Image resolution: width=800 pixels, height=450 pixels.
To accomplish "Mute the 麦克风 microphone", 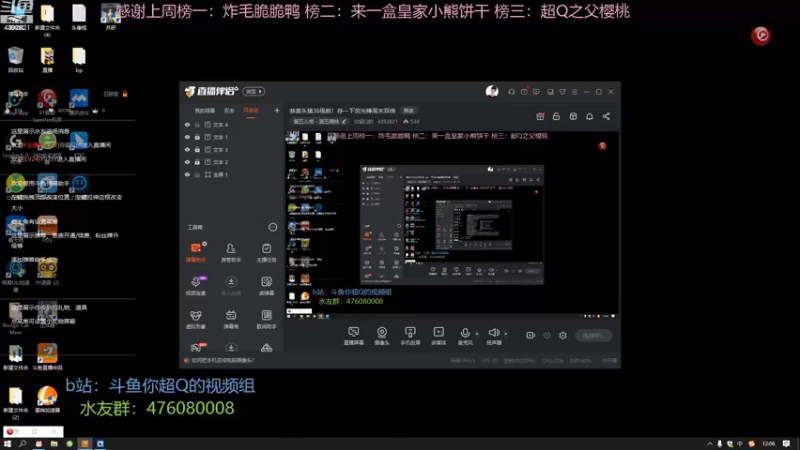I will pyautogui.click(x=465, y=333).
